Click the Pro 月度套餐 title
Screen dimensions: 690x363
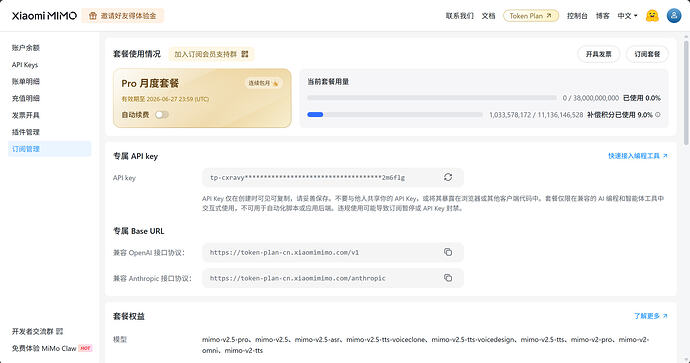(150, 83)
